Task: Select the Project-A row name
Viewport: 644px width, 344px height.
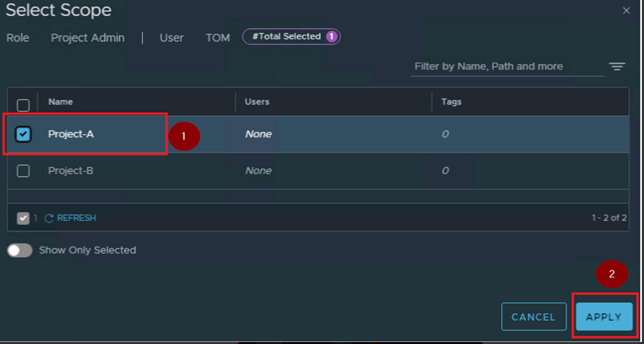Action: coord(71,134)
